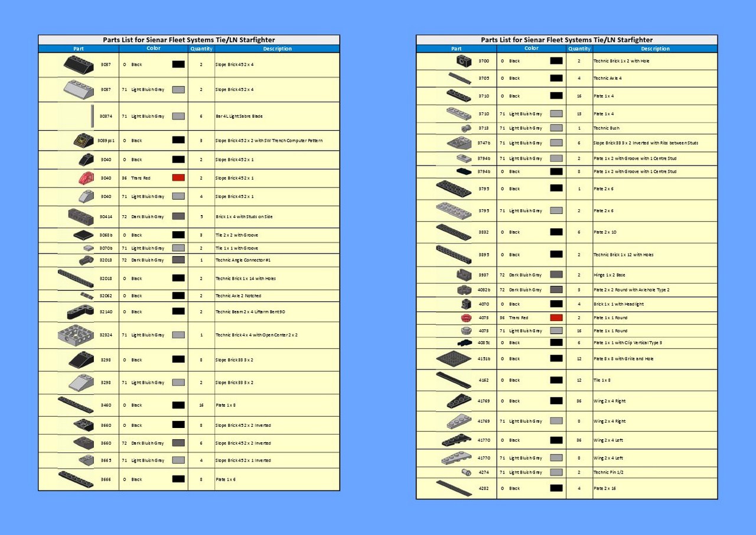This screenshot has width=756, height=535.
Task: Open the 3039ps1 Trench Computer Pattern slope image
Action: 83,141
